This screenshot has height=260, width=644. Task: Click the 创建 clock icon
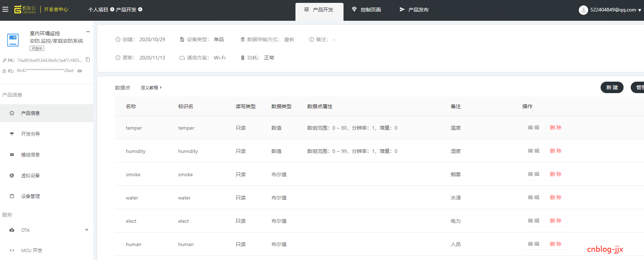click(x=118, y=39)
